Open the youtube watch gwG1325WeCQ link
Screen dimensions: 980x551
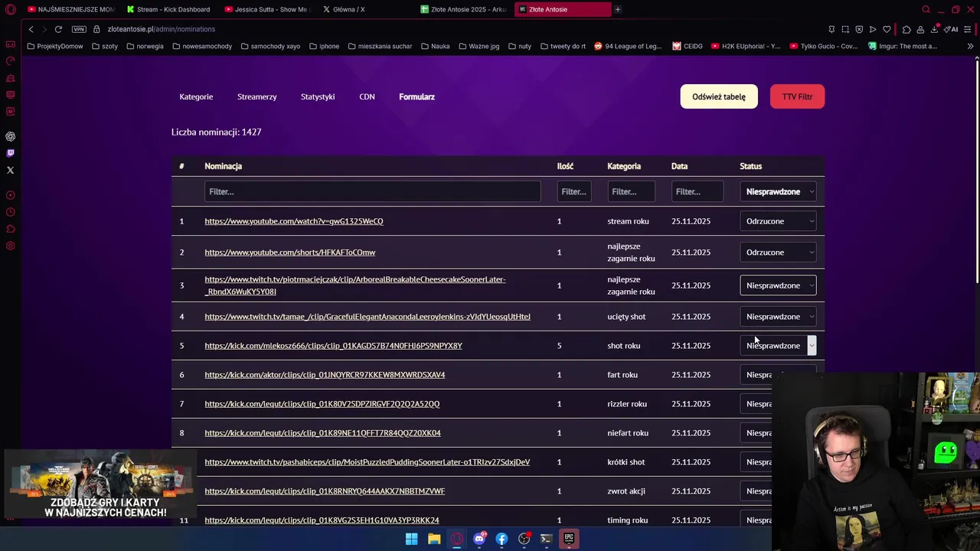pos(294,221)
